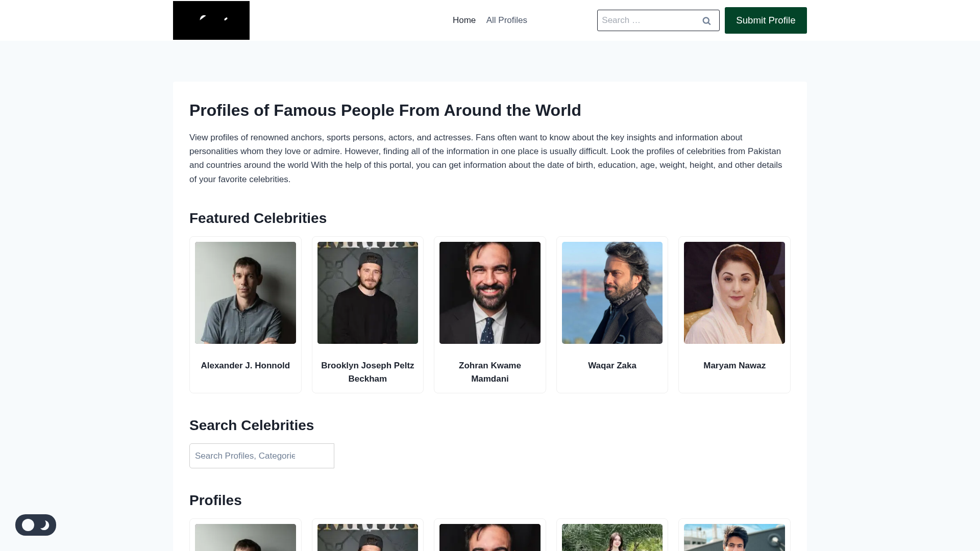The height and width of the screenshot is (551, 980).
Task: Open Maryam Nawaz featured photo
Action: [x=734, y=293]
